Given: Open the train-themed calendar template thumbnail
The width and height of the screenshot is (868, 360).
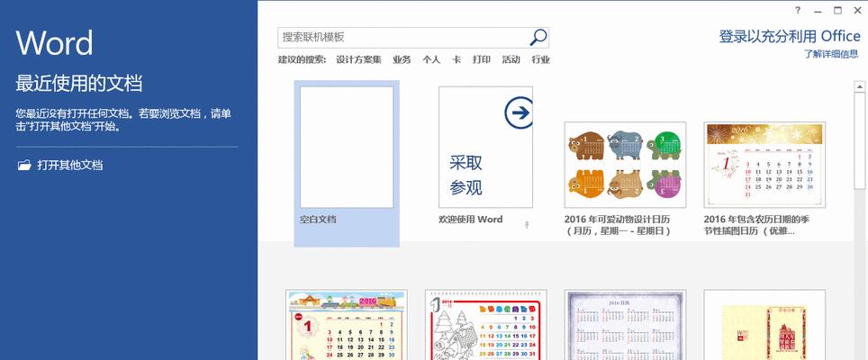Looking at the screenshot, I should click(x=347, y=325).
